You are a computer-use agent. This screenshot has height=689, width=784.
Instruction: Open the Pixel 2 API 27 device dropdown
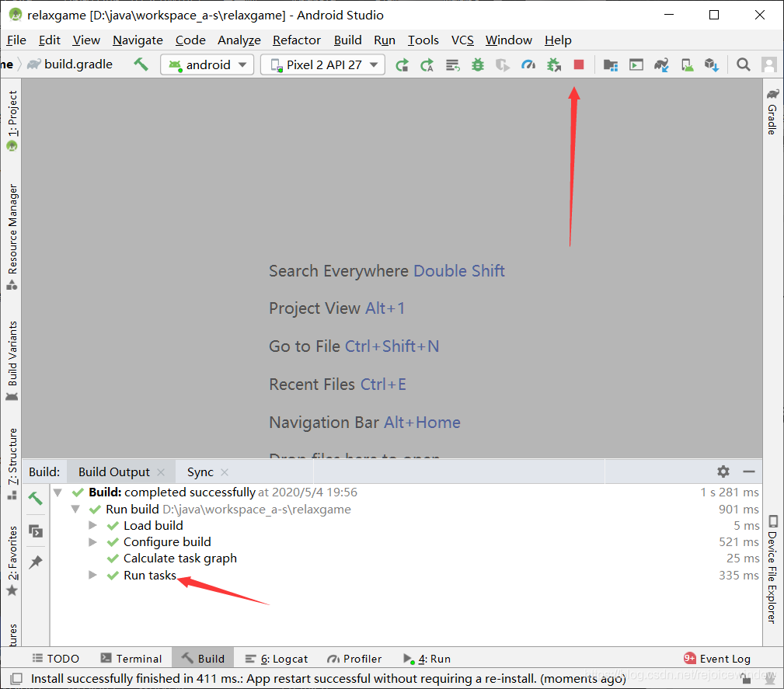[x=322, y=64]
